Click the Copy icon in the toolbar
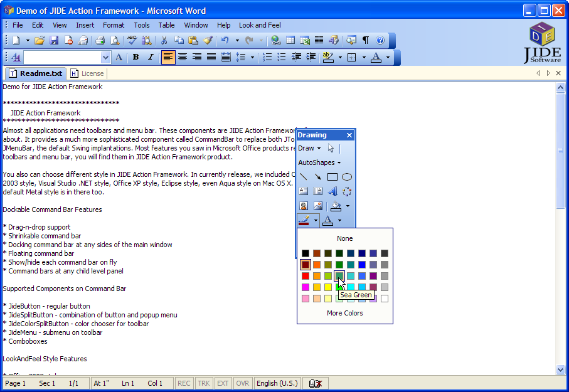The width and height of the screenshot is (569, 392). (179, 40)
